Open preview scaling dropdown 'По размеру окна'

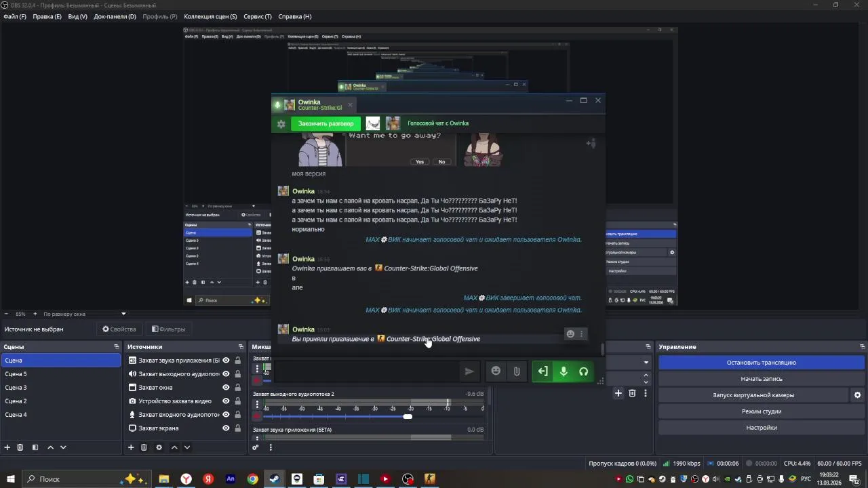click(85, 314)
